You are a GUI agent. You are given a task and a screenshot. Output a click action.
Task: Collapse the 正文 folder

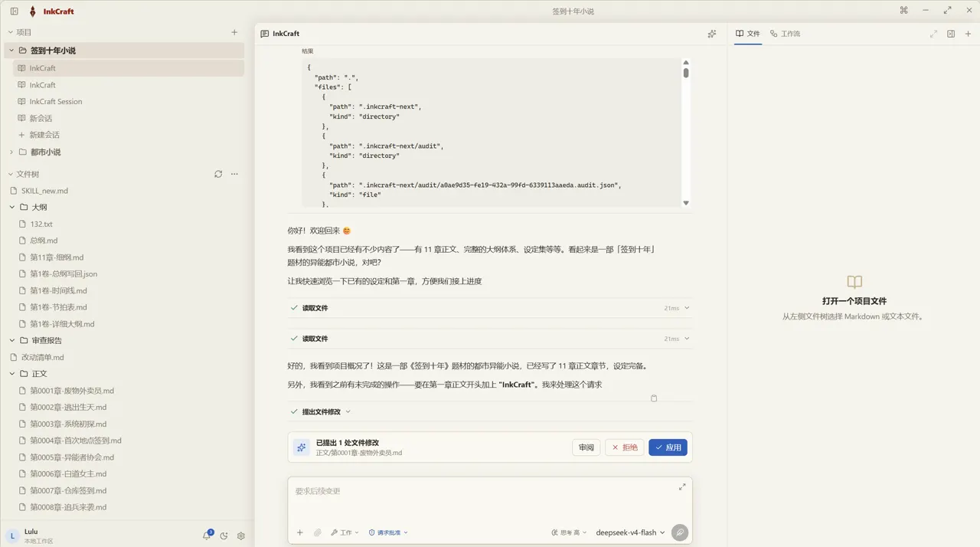point(12,374)
